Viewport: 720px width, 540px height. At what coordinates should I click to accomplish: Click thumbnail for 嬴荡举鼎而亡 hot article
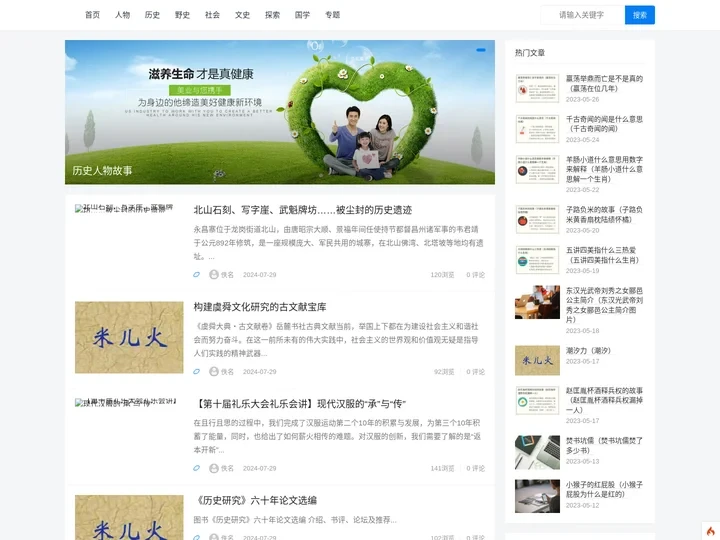(537, 88)
